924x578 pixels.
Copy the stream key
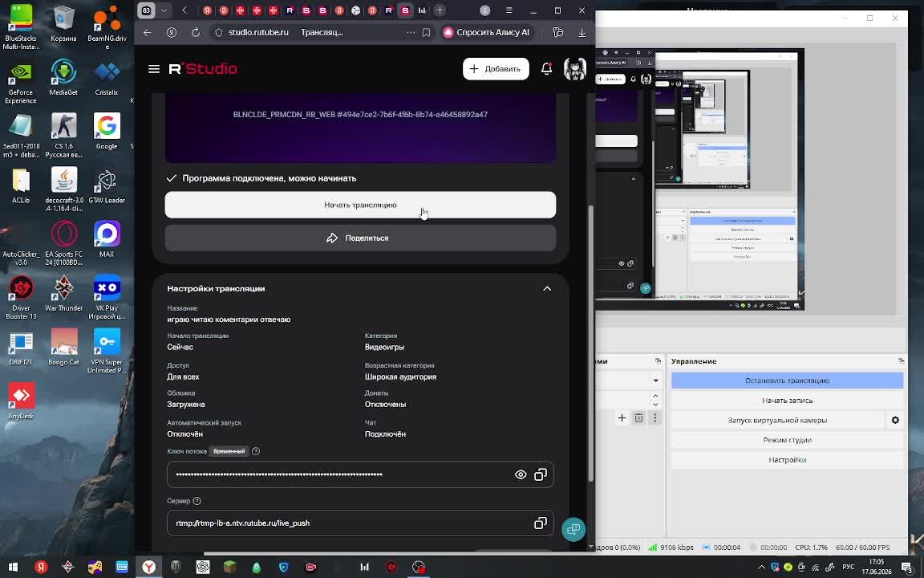click(541, 474)
